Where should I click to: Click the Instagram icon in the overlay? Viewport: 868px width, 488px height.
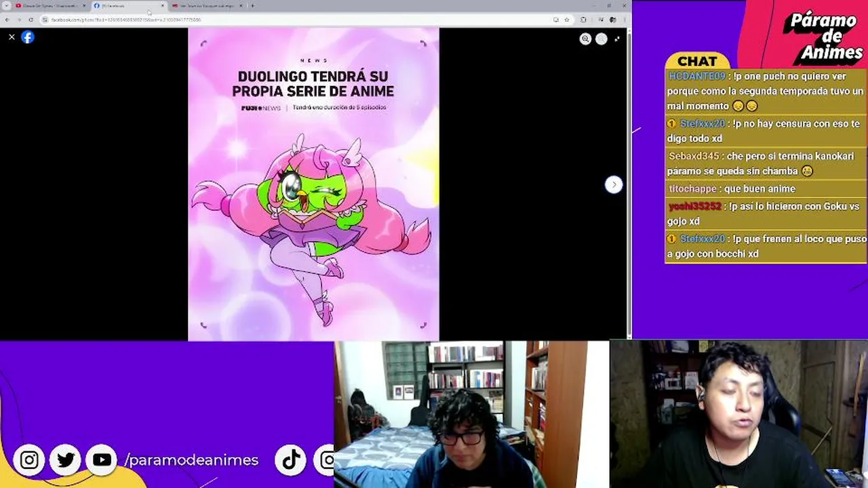(x=29, y=460)
